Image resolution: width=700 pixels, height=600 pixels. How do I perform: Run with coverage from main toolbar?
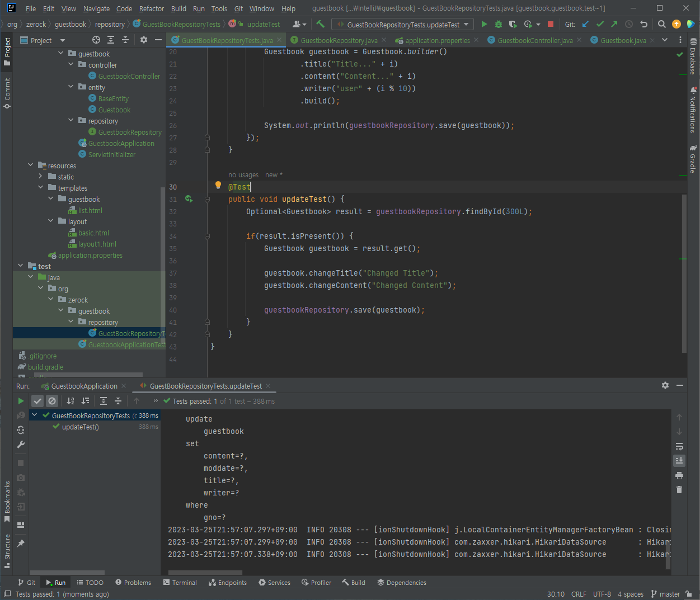point(513,24)
